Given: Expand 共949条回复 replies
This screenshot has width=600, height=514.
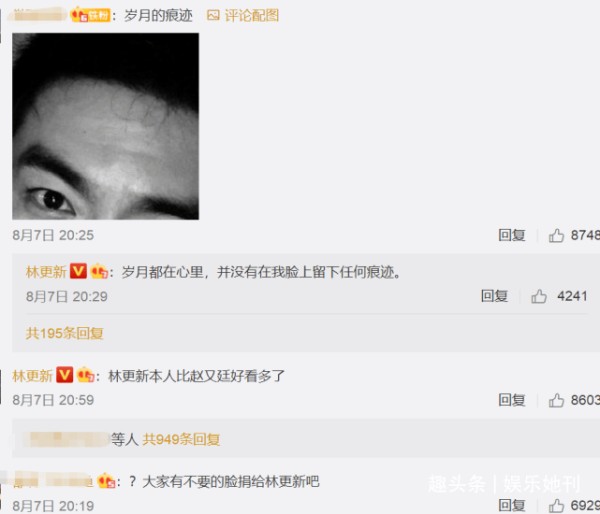Looking at the screenshot, I should pos(181,439).
